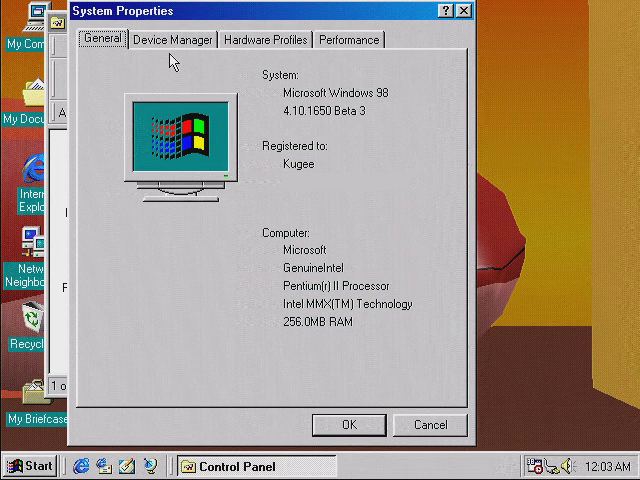Click the question mark help button in title bar
Screen dimensions: 640x480
tap(446, 11)
